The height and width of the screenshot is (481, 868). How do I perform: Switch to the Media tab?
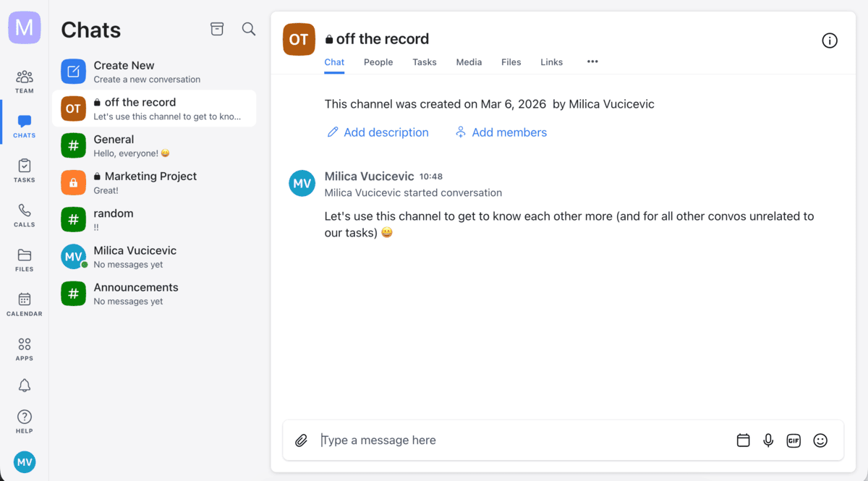click(469, 62)
